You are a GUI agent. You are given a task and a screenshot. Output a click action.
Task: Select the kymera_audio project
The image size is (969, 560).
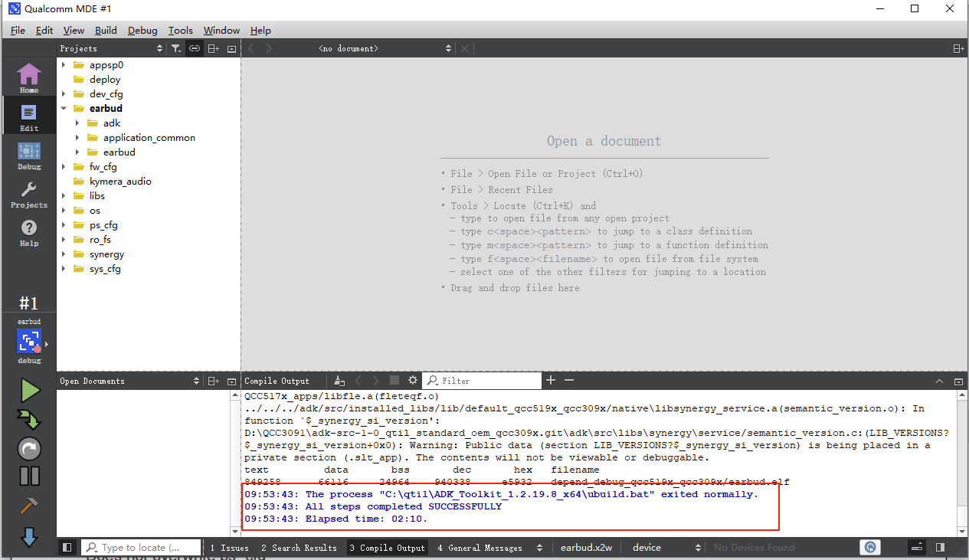120,182
